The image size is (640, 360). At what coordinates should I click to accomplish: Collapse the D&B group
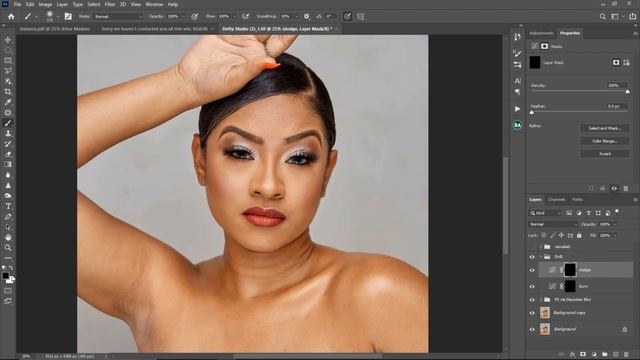click(541, 257)
